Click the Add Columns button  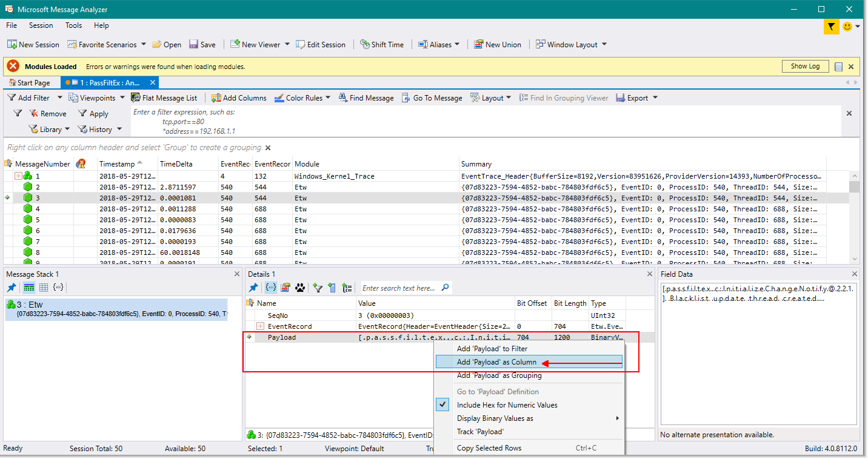tap(239, 97)
